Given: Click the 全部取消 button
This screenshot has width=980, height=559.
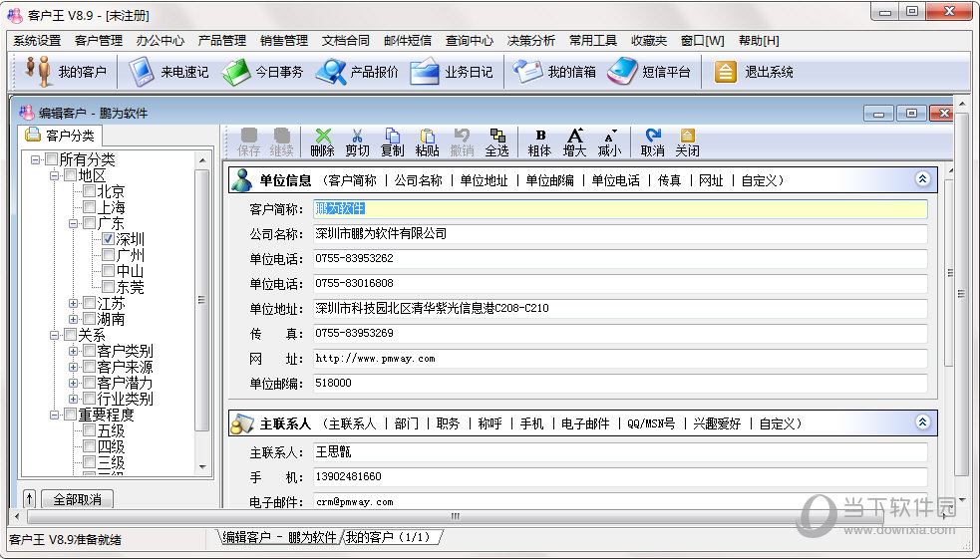Looking at the screenshot, I should tap(78, 499).
